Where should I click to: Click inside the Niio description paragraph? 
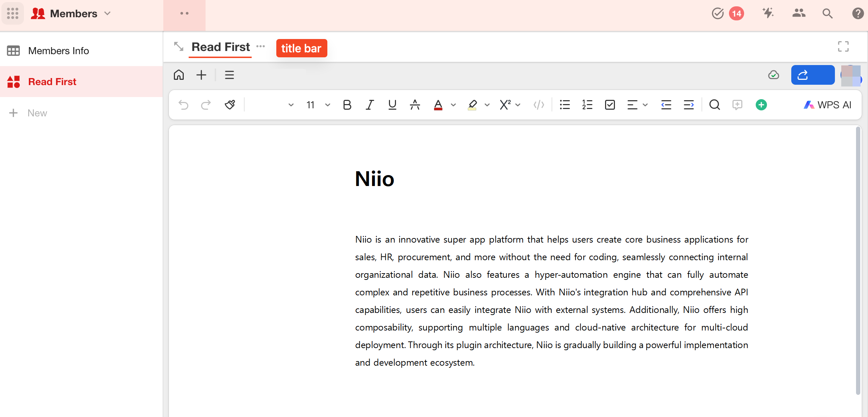552,301
